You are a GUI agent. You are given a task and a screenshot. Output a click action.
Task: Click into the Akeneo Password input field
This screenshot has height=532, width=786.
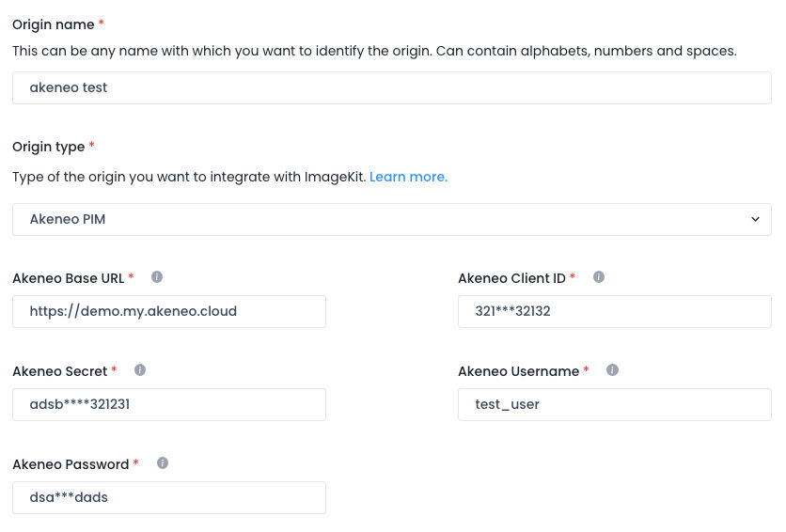pos(169,497)
